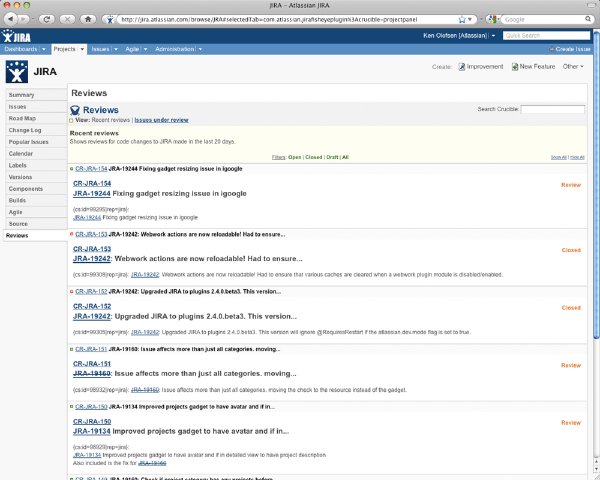The height and width of the screenshot is (480, 600).
Task: Open the large CR-JRA-152 review link
Action: (x=92, y=306)
